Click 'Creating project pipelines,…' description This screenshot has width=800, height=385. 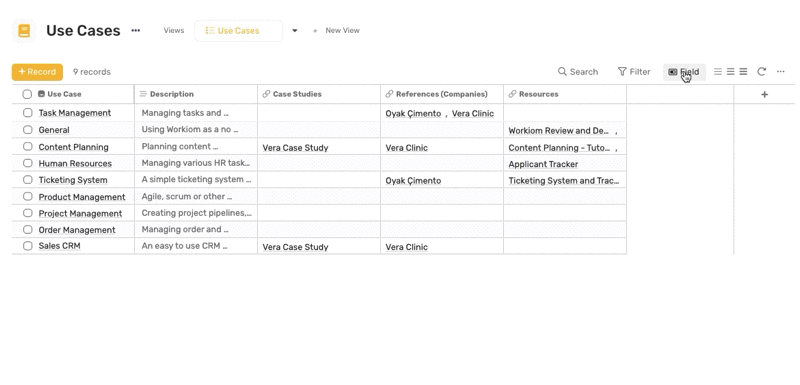(x=196, y=213)
